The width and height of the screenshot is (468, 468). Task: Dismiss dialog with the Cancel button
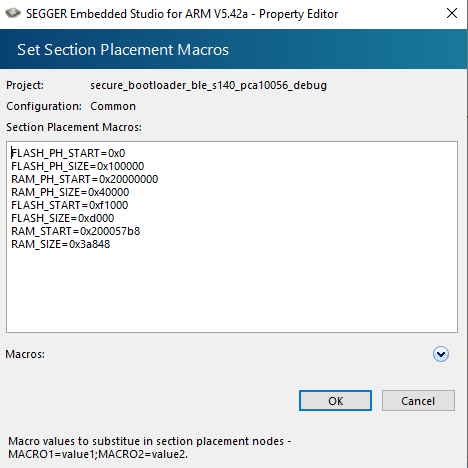(418, 401)
